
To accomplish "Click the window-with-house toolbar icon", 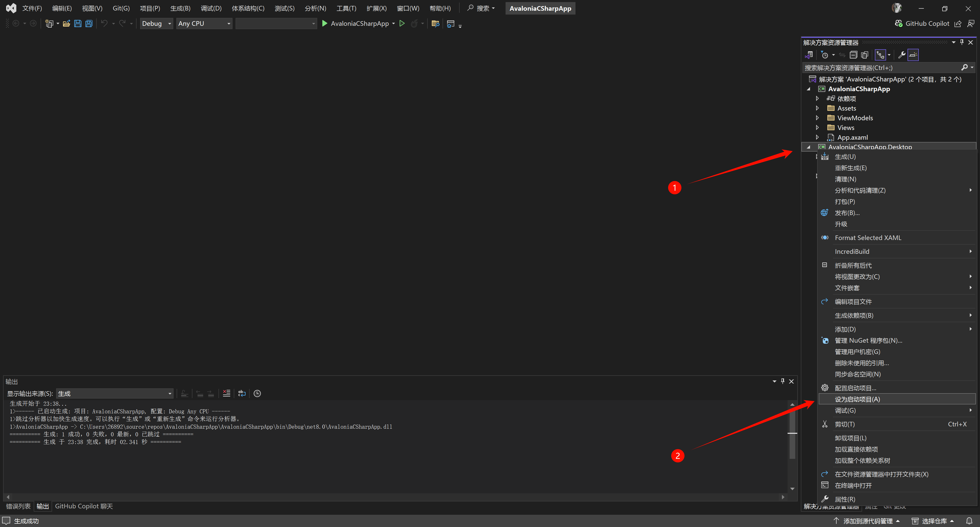I will coord(450,23).
